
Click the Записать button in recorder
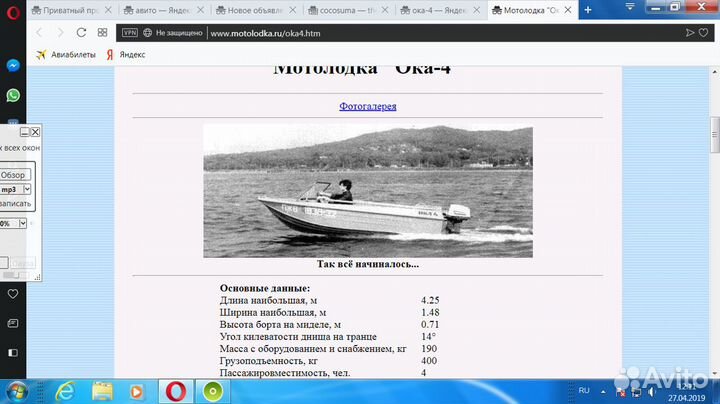tap(15, 203)
